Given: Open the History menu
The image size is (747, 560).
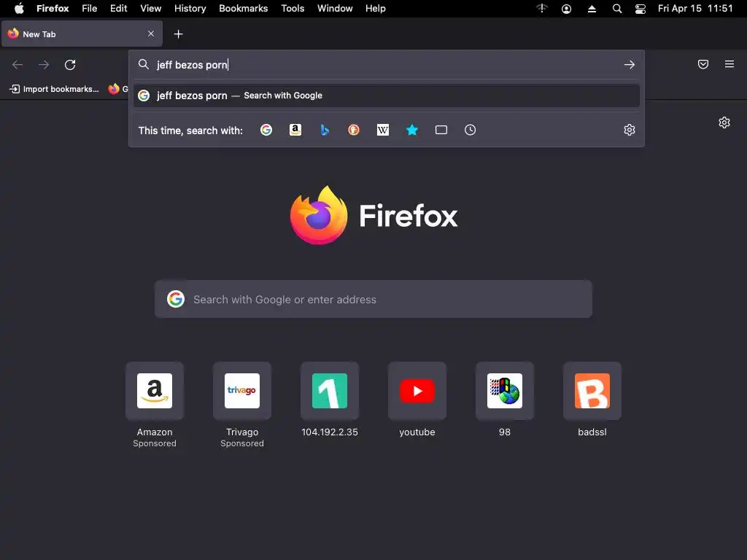Looking at the screenshot, I should point(190,9).
